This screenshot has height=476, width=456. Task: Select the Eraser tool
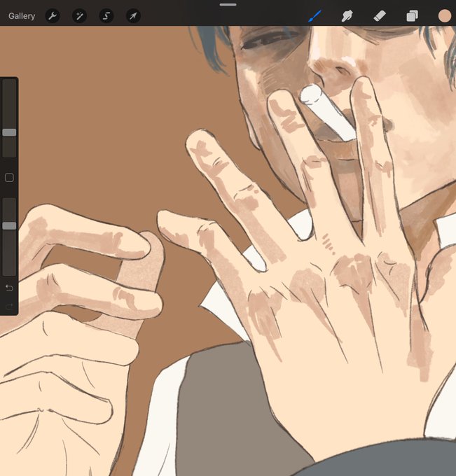(380, 16)
